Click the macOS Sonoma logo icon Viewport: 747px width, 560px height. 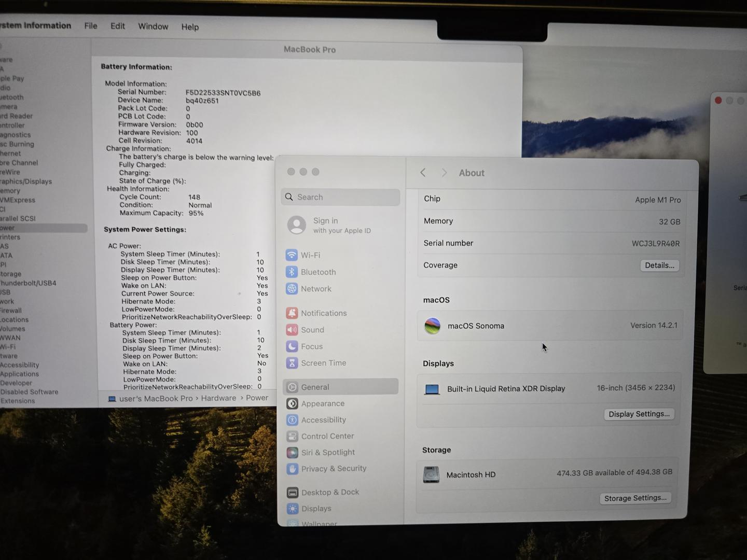[x=432, y=326]
